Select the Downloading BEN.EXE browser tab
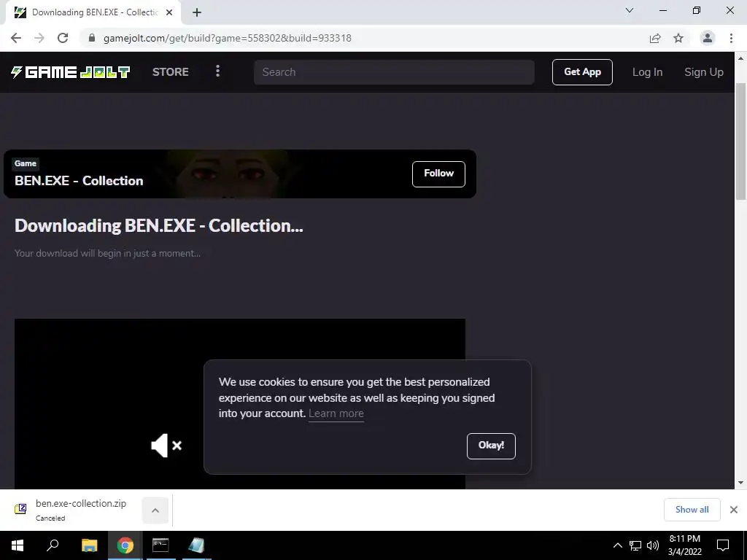The width and height of the screenshot is (747, 560). [x=93, y=12]
